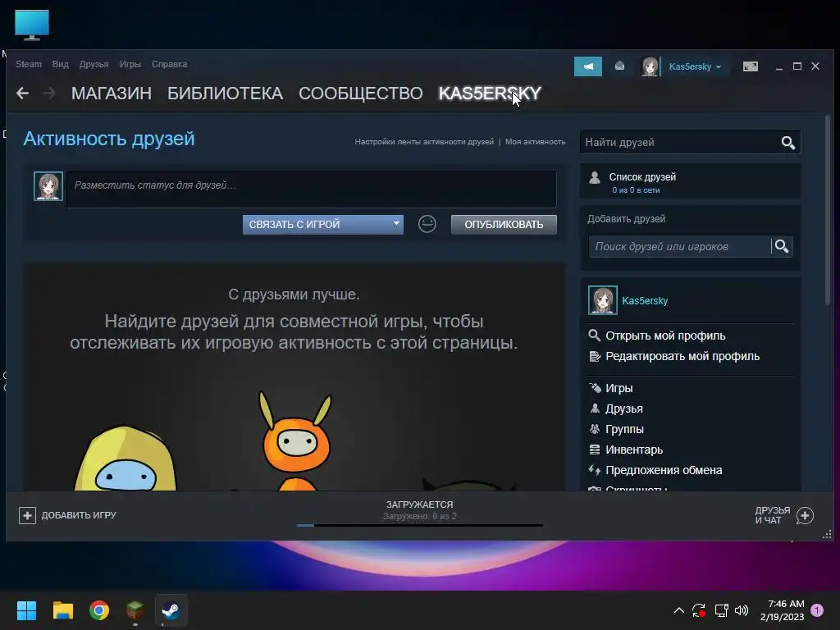Click the volume speaker tray icon

click(x=742, y=610)
